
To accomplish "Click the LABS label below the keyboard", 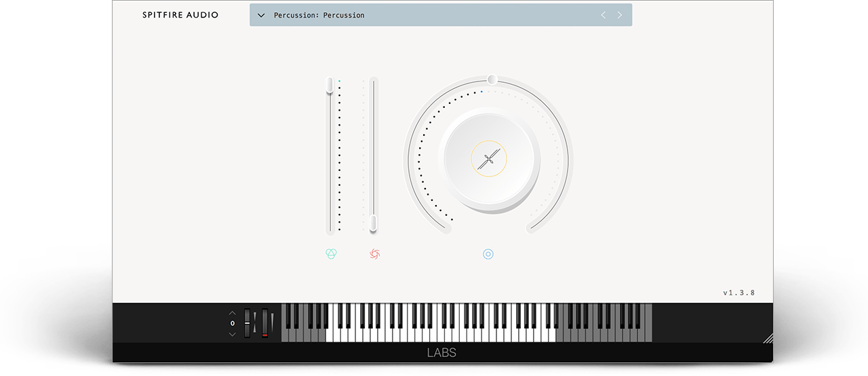I will pos(441,353).
